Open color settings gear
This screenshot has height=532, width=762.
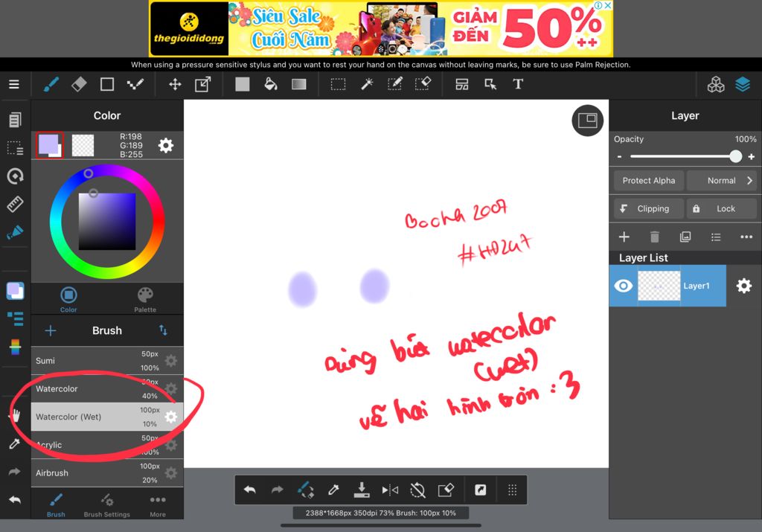pos(166,145)
